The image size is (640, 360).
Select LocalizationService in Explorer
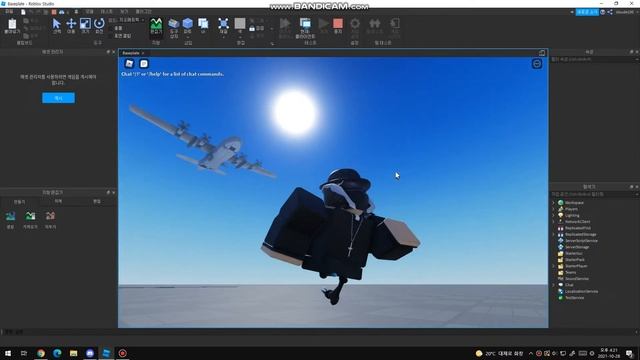pos(581,291)
